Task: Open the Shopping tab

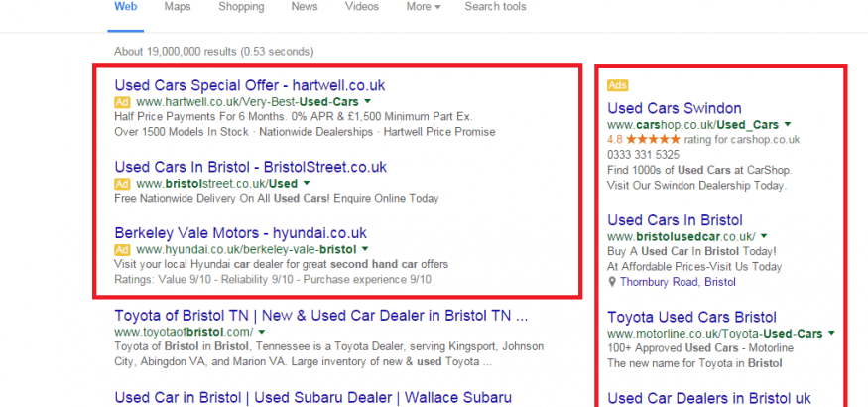Action: pyautogui.click(x=241, y=7)
